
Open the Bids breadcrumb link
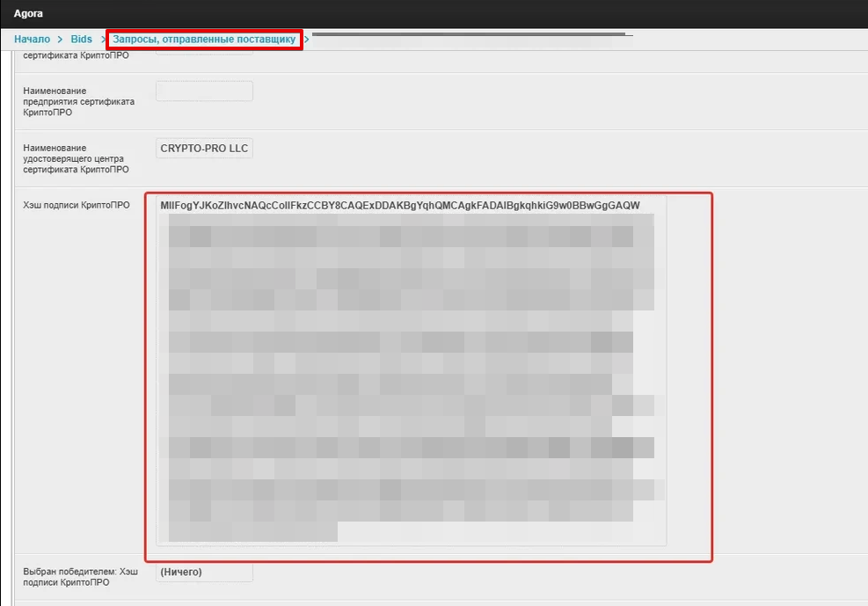pyautogui.click(x=81, y=40)
